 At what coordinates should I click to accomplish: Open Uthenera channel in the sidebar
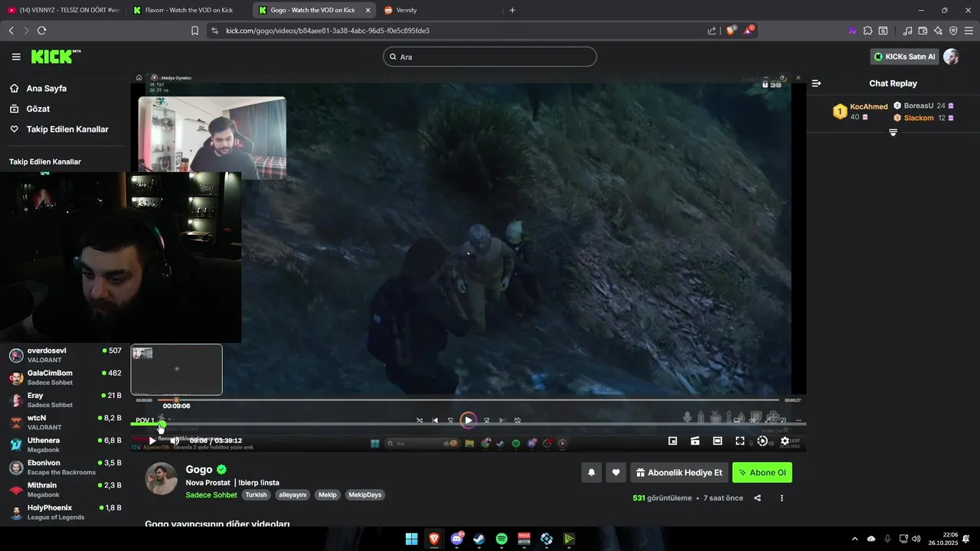click(x=65, y=445)
